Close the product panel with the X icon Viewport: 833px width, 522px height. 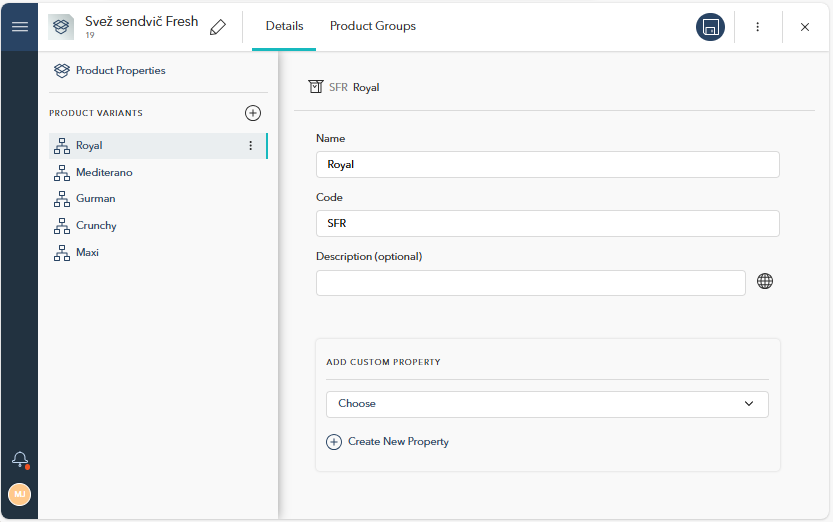(805, 27)
